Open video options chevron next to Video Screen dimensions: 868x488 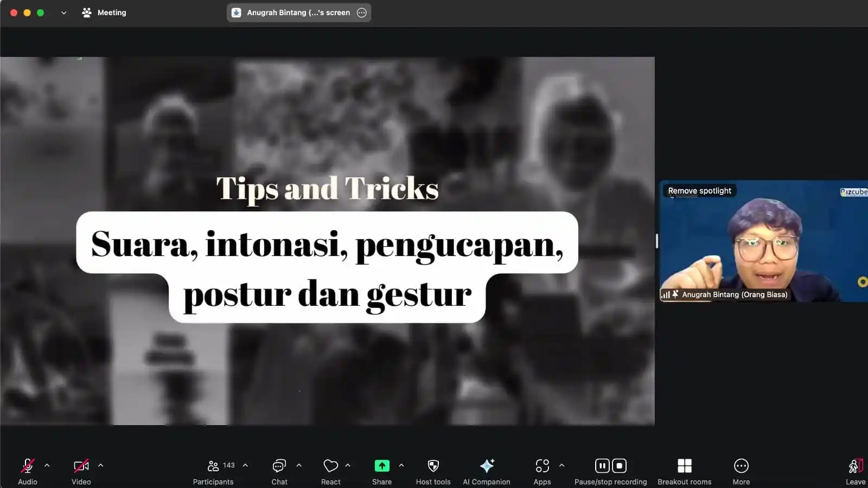click(x=100, y=465)
